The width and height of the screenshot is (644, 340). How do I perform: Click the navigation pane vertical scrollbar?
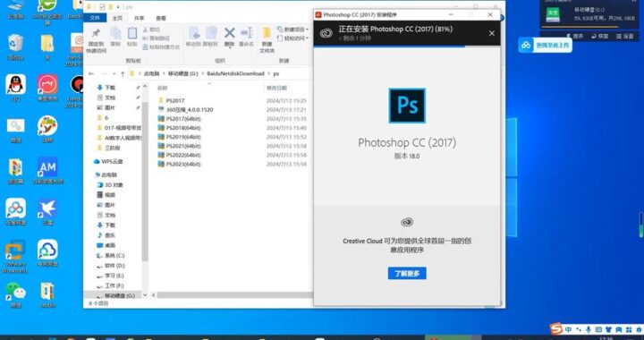pyautogui.click(x=145, y=181)
